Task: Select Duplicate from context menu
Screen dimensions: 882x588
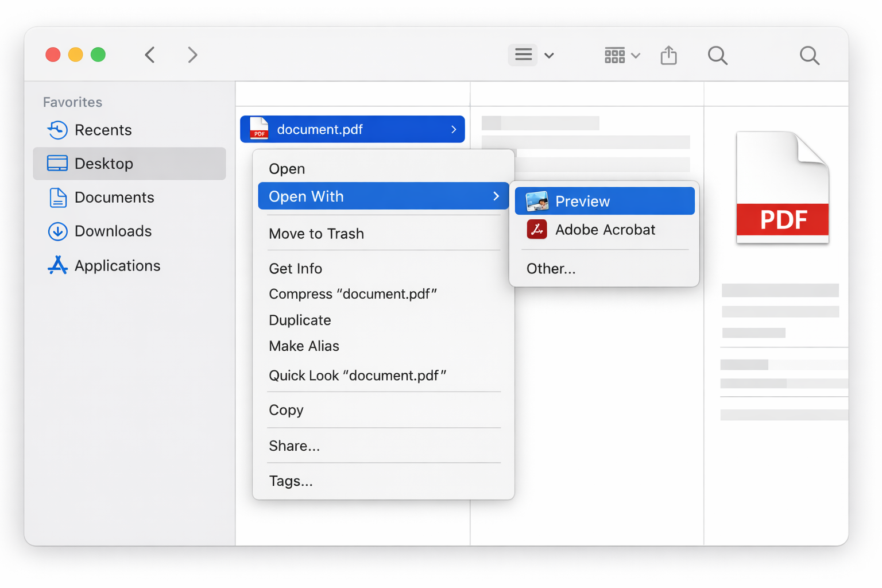Action: tap(384, 320)
